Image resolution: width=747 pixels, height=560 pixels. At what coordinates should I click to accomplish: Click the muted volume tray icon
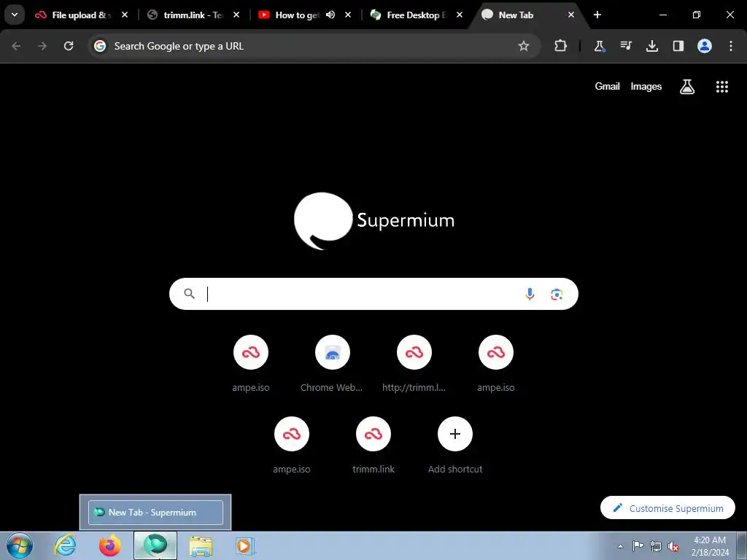[x=673, y=546]
